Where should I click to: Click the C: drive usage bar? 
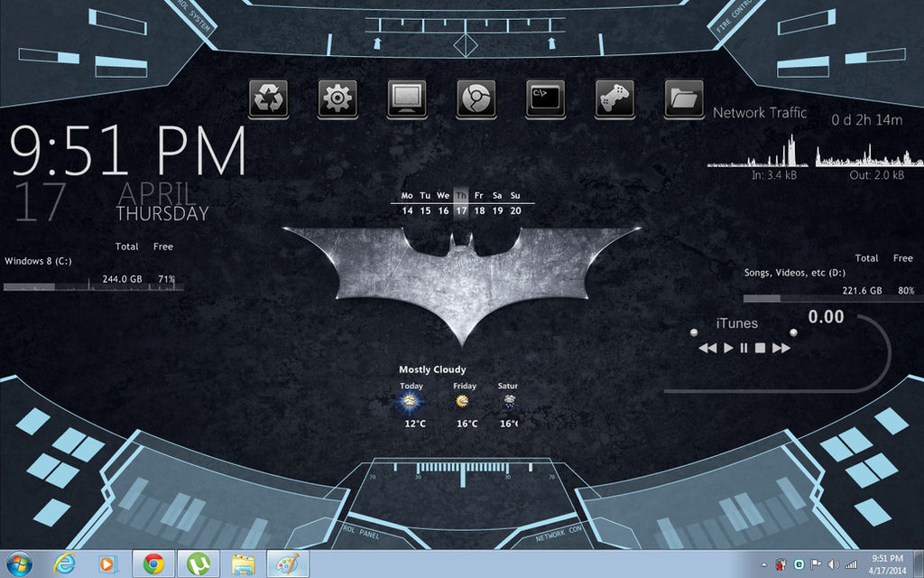pos(94,287)
